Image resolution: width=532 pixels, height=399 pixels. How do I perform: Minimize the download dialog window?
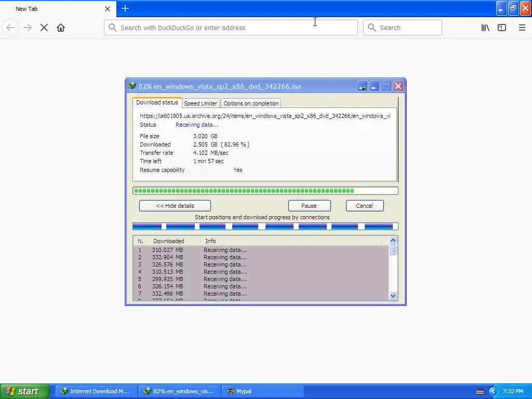click(374, 86)
